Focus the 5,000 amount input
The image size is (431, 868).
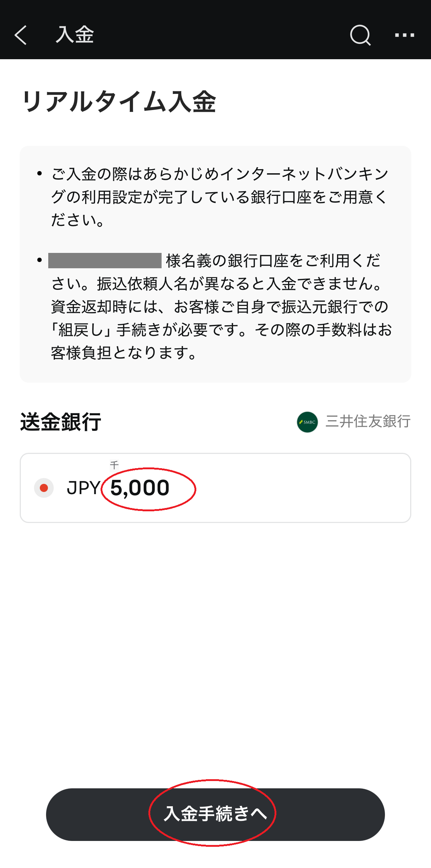coord(140,488)
